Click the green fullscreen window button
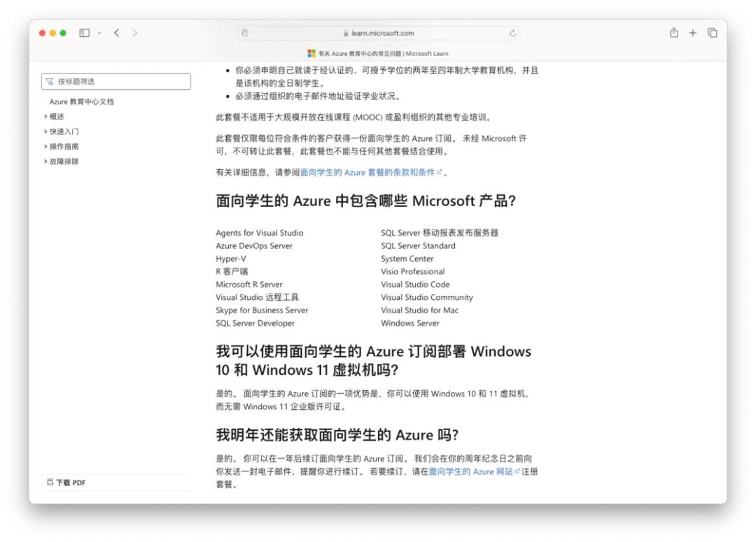 pos(63,33)
